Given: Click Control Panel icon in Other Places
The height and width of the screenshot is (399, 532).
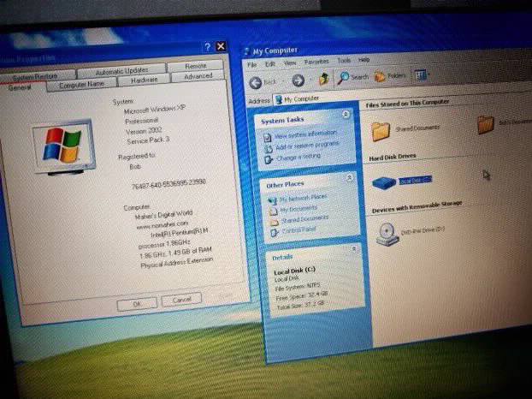Looking at the screenshot, I should [275, 232].
